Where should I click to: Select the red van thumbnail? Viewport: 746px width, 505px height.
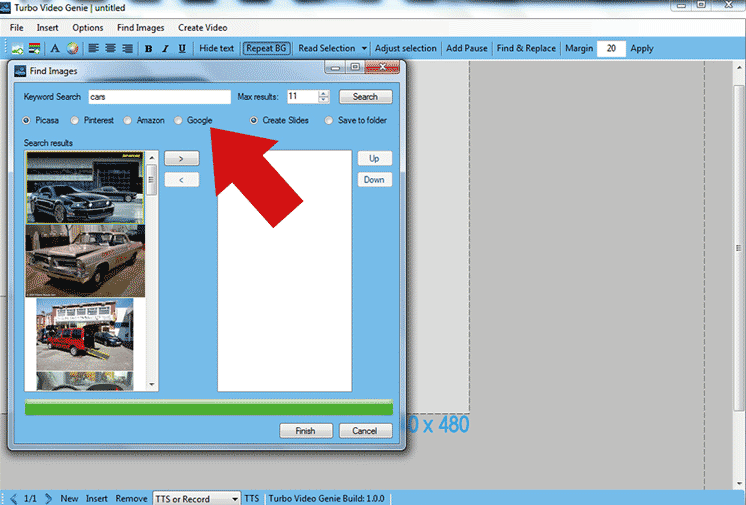[85, 334]
